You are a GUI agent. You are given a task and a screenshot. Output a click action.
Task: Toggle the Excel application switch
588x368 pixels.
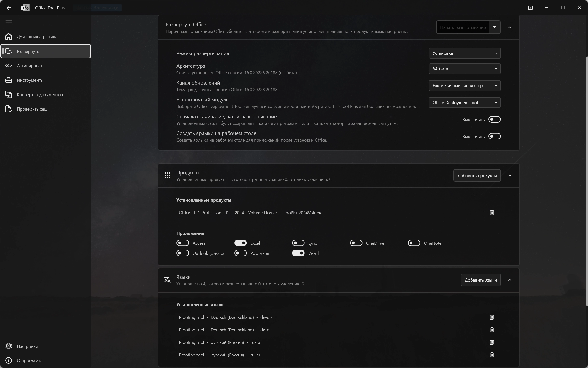(240, 243)
